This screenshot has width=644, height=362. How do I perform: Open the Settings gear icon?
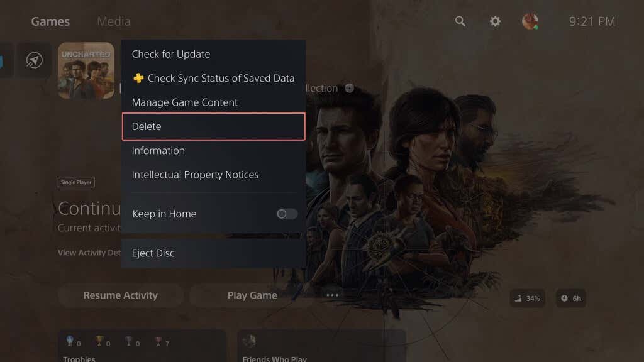[495, 21]
